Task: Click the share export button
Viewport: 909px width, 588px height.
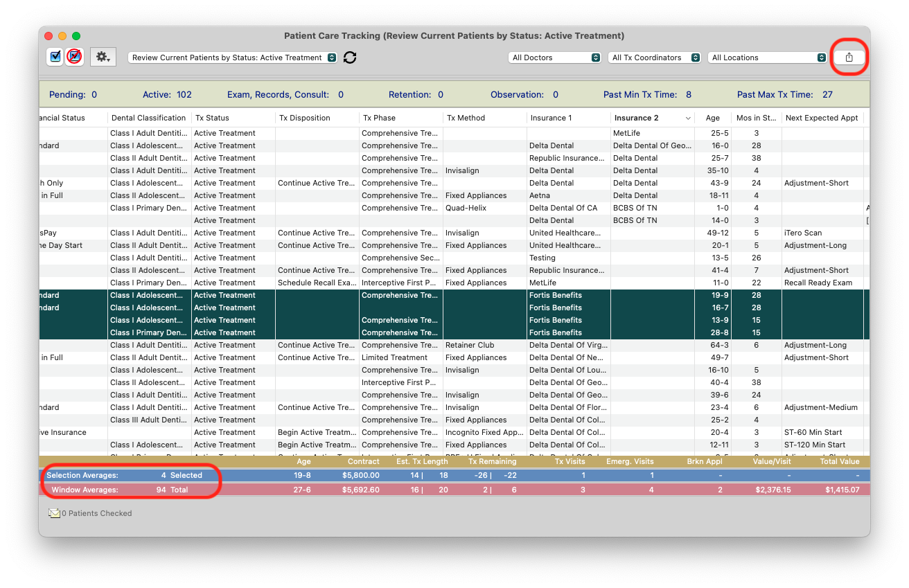Action: click(x=849, y=57)
